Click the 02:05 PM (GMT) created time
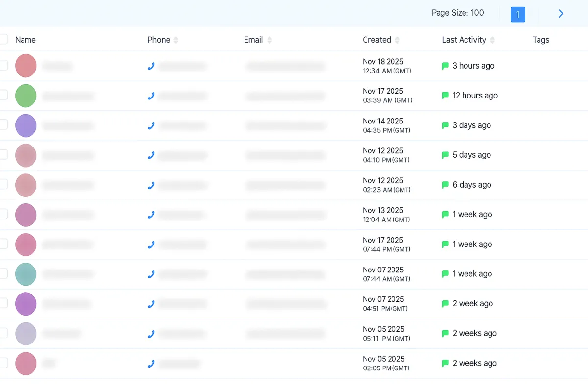Screen dimensions: 588x392 pos(386,368)
